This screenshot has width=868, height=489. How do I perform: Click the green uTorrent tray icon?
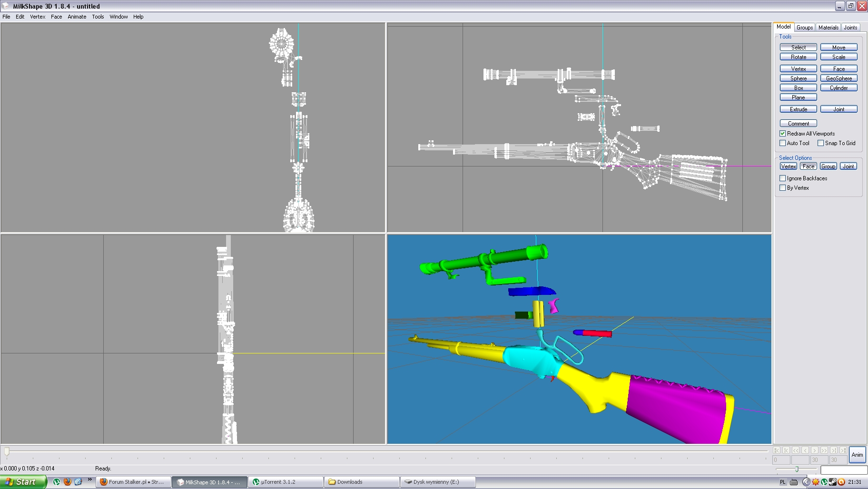(824, 482)
